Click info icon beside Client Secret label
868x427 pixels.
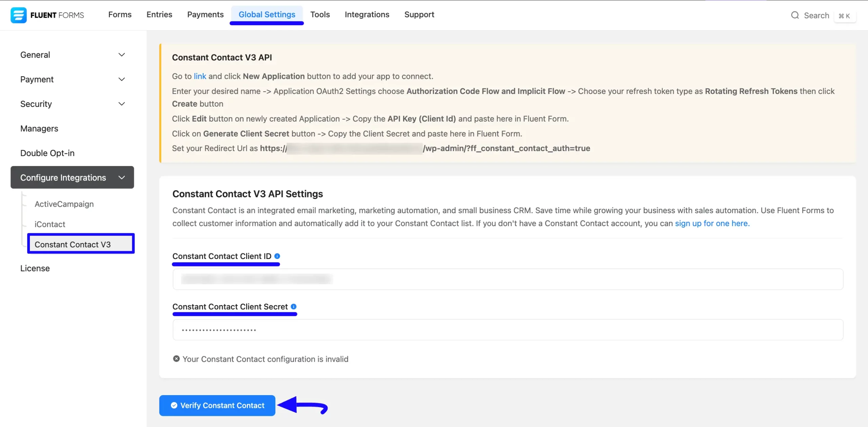pyautogui.click(x=294, y=307)
